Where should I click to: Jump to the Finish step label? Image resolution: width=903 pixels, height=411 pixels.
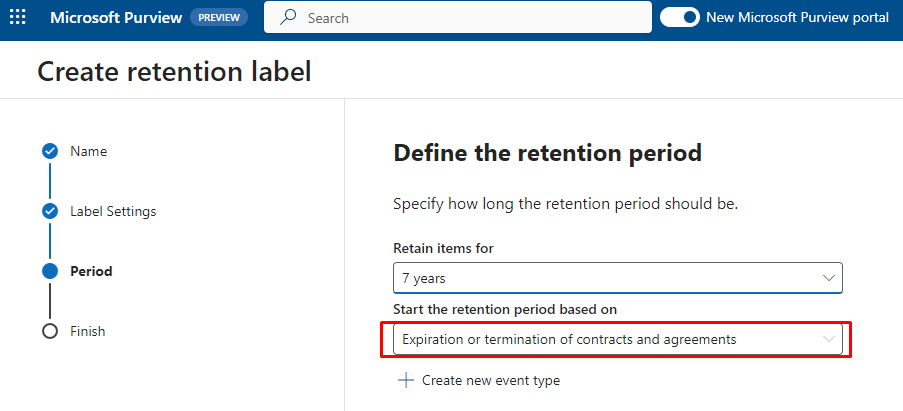[87, 331]
